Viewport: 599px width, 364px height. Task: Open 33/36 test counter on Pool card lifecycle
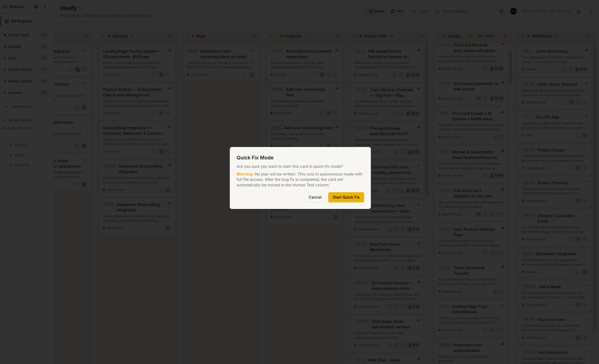click(497, 69)
